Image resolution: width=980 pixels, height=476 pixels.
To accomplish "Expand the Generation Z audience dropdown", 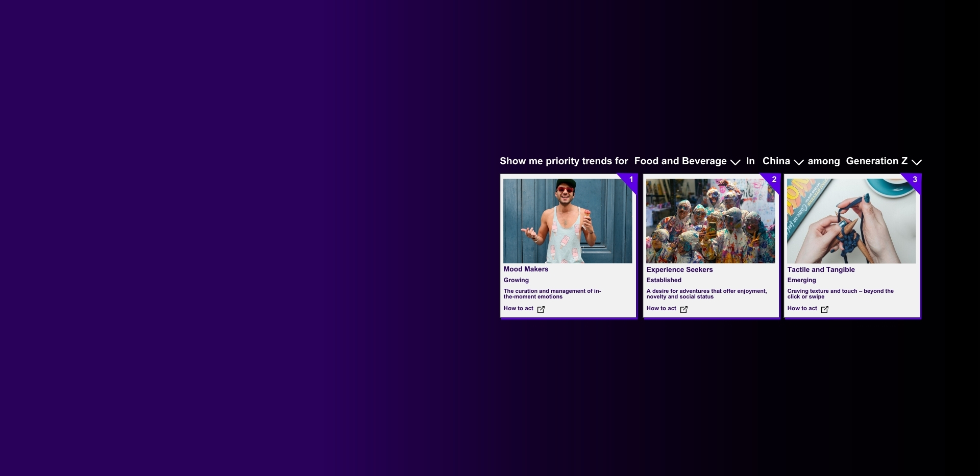I will [876, 161].
